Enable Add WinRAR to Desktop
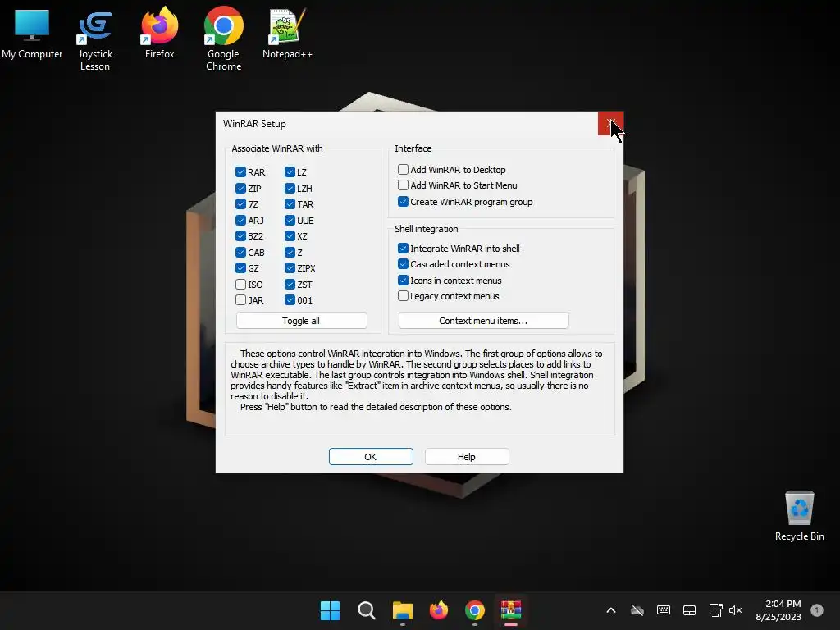 click(x=403, y=169)
